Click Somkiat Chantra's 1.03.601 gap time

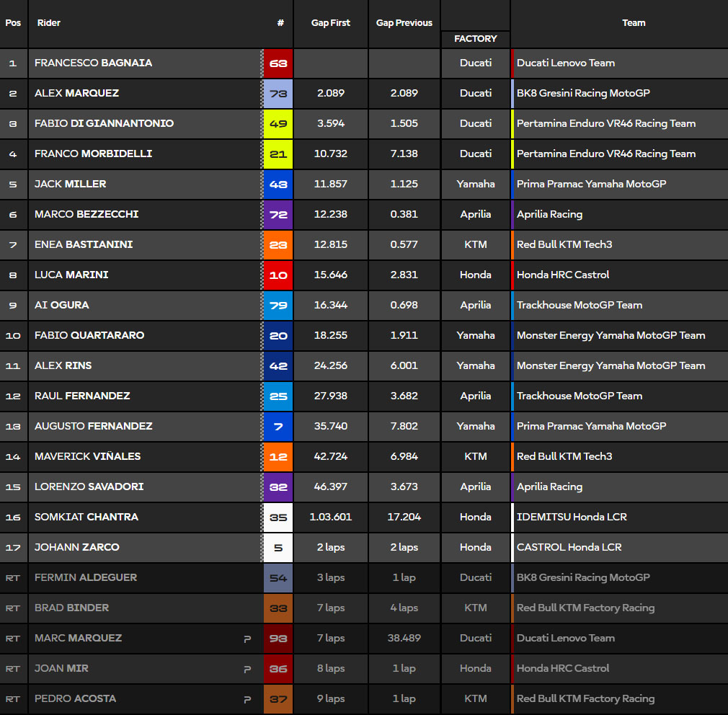[x=331, y=518]
